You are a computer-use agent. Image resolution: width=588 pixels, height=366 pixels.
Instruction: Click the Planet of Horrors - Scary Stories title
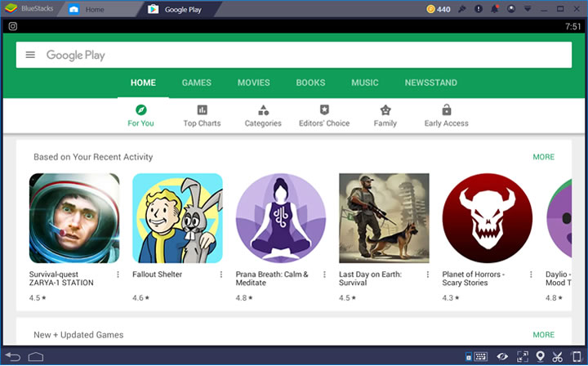pyautogui.click(x=473, y=279)
